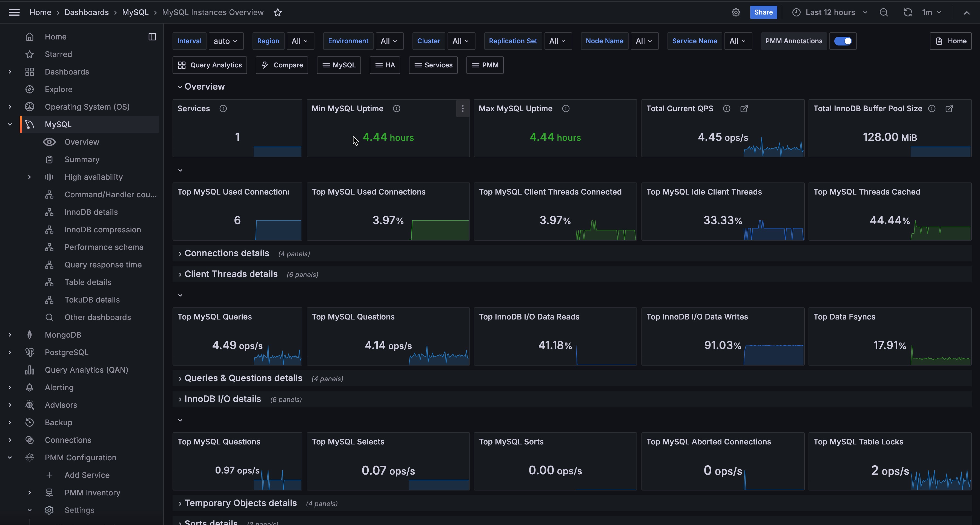Click the Share button
Viewport: 980px width, 525px height.
click(763, 13)
